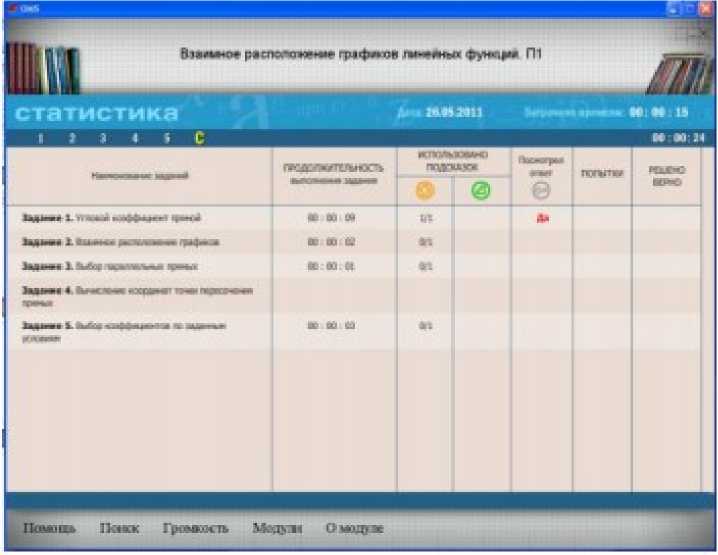Click the green hint icon in header
Viewport: 718px width, 555px height.
point(481,190)
